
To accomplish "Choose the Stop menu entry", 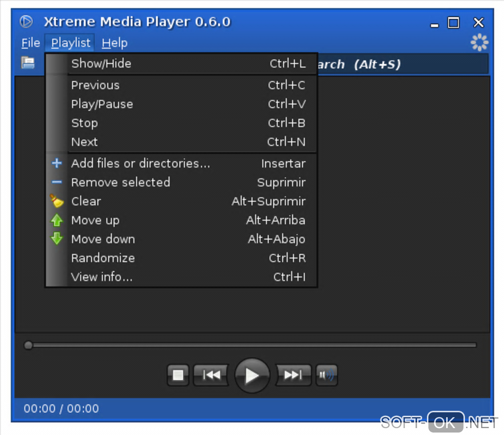I will [181, 123].
